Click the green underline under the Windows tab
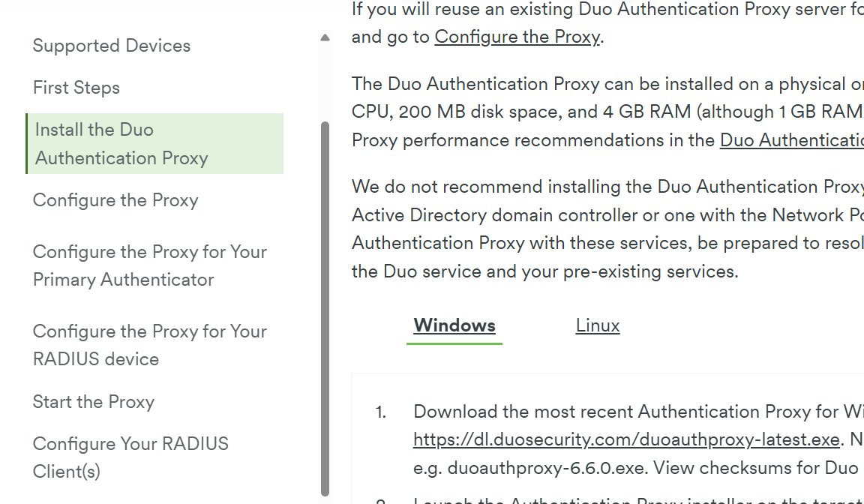 [454, 343]
